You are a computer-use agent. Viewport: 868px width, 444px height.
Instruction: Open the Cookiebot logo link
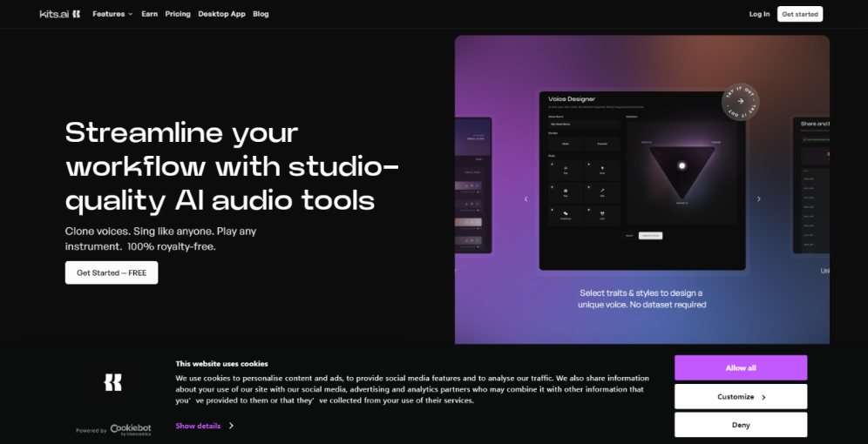tap(130, 429)
